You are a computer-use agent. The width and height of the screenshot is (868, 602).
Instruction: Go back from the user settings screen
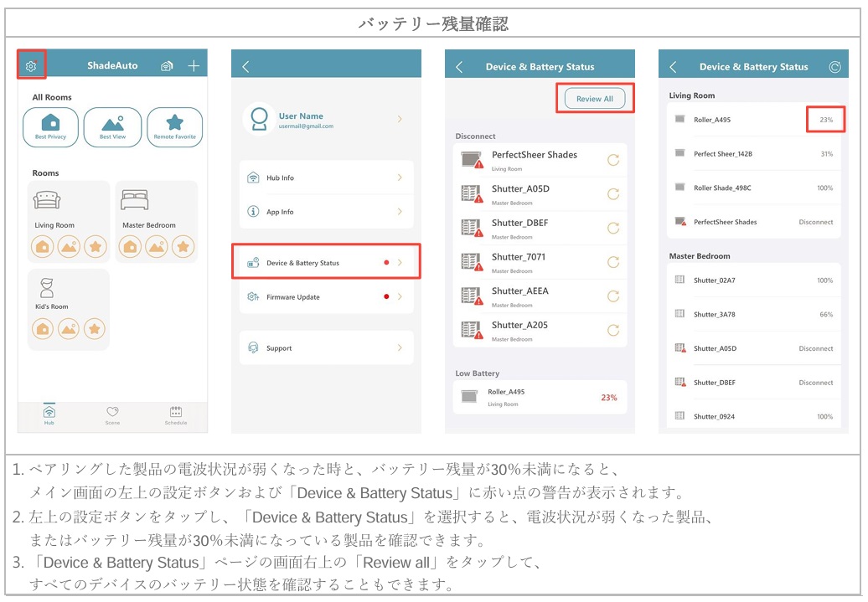click(245, 67)
